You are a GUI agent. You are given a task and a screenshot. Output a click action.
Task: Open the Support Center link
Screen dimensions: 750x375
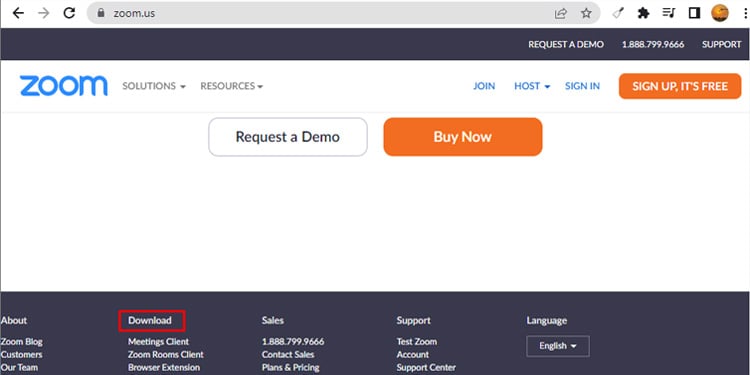pos(426,367)
